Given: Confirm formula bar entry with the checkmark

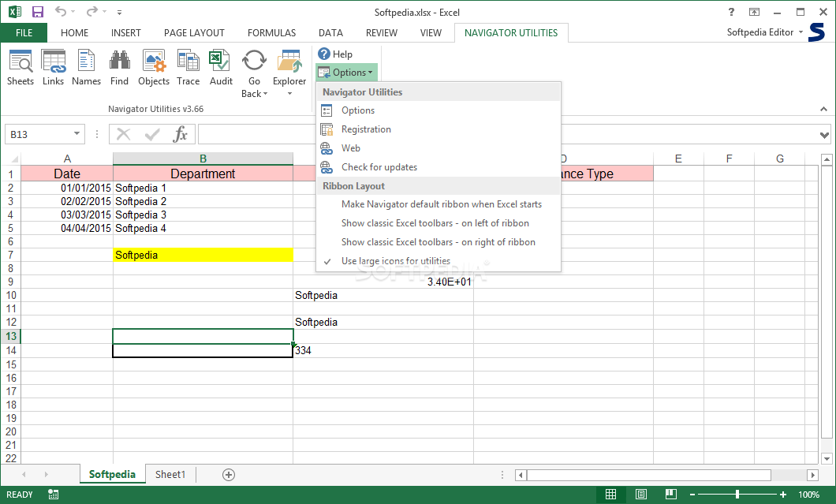Looking at the screenshot, I should pos(152,134).
